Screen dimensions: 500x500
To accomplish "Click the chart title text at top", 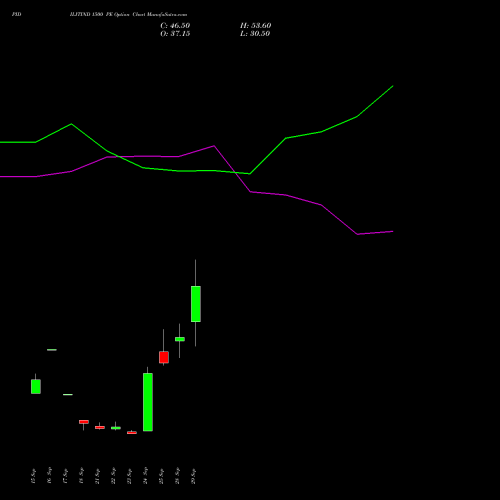I will coord(128,15).
